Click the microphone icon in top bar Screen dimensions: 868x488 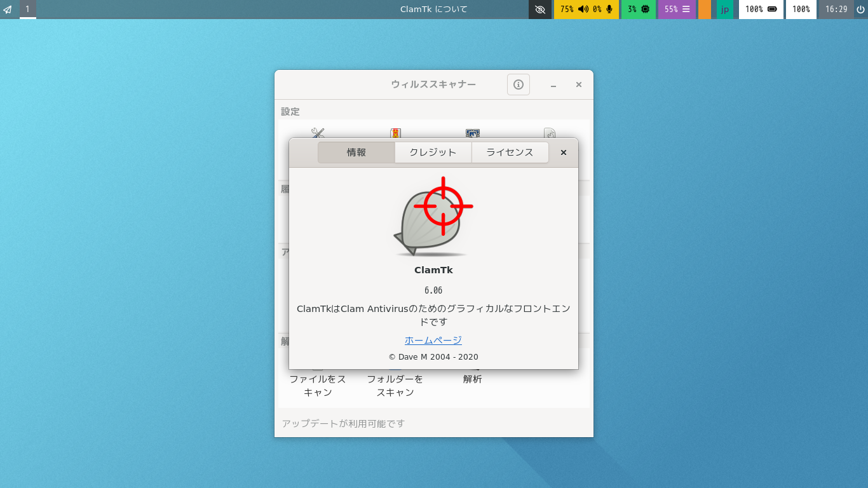click(609, 10)
